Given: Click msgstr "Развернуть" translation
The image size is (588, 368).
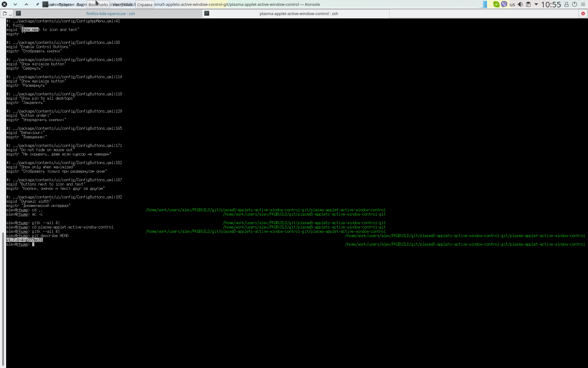Looking at the screenshot, I should tap(27, 86).
